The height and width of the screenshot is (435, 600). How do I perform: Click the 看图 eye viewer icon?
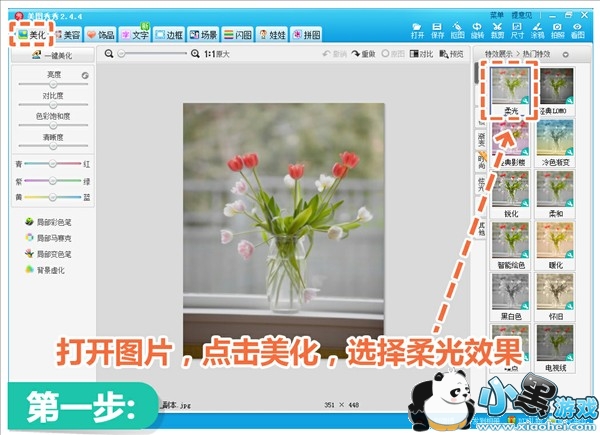click(x=577, y=31)
